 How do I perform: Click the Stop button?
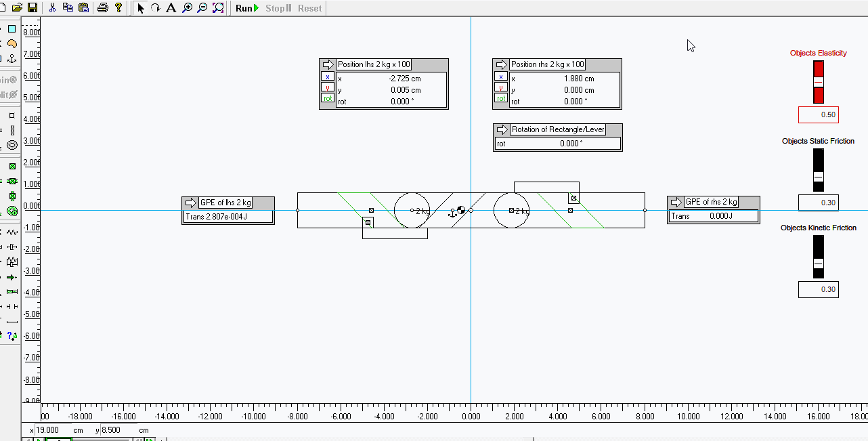(x=278, y=8)
